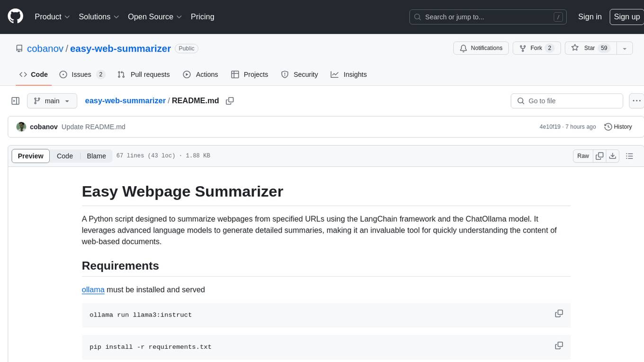Download the raw file
Image resolution: width=644 pixels, height=362 pixels.
coord(613,156)
